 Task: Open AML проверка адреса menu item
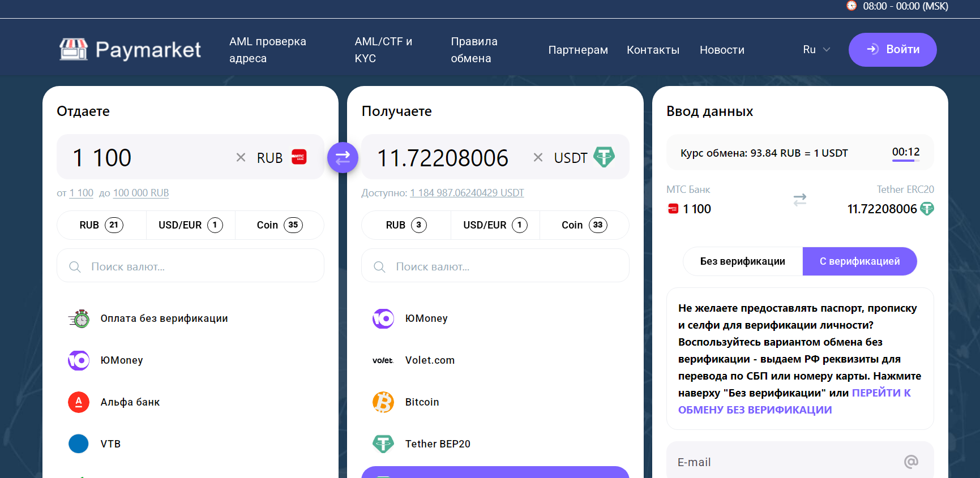[268, 50]
